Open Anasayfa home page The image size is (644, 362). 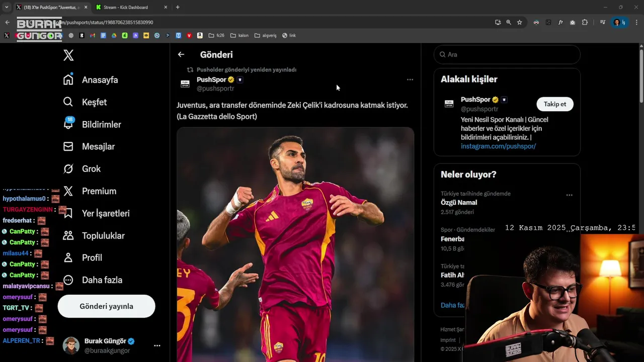pos(91,80)
